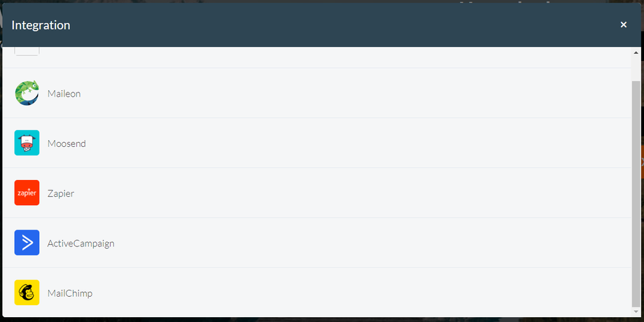Click the scrollbar track above the thumb

tap(636, 69)
